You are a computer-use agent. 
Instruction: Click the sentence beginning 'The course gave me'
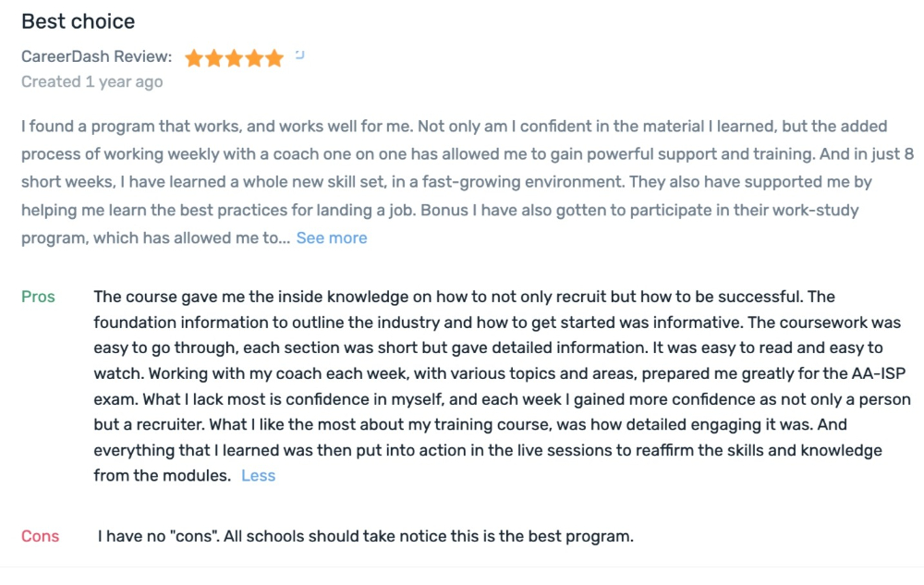coord(448,297)
